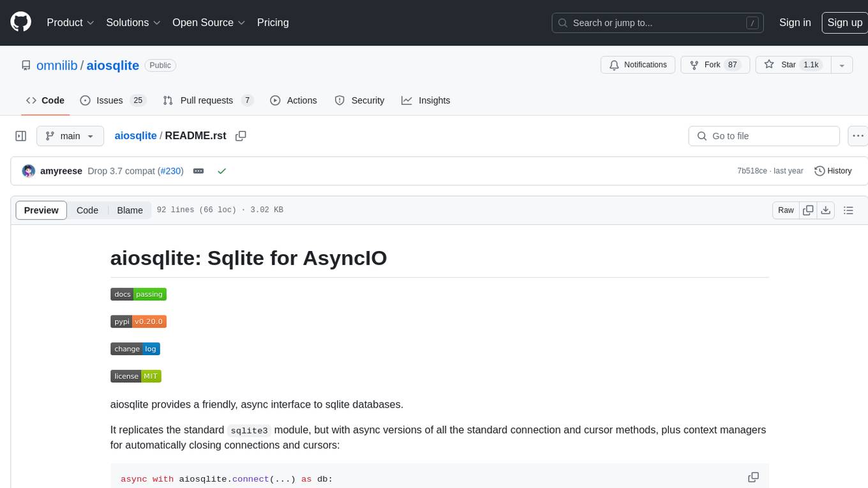The height and width of the screenshot is (488, 868).
Task: Switch to the Issues tab
Action: point(113,100)
